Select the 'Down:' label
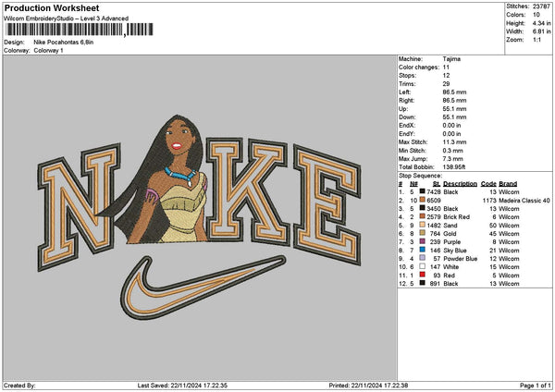The width and height of the screenshot is (555, 392). click(407, 117)
